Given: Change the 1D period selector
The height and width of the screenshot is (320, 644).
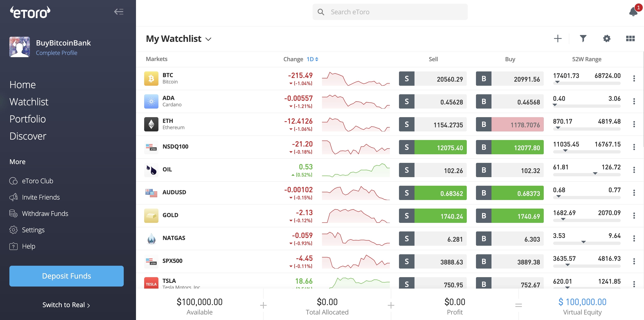Looking at the screenshot, I should [312, 59].
